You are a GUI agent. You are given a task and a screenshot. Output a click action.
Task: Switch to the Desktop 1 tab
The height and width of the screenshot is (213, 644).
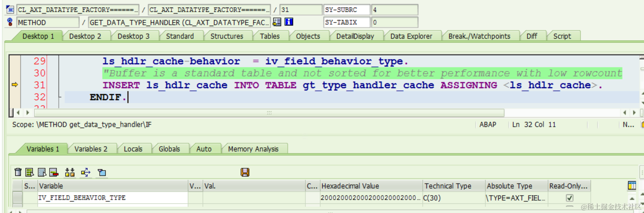tap(38, 36)
